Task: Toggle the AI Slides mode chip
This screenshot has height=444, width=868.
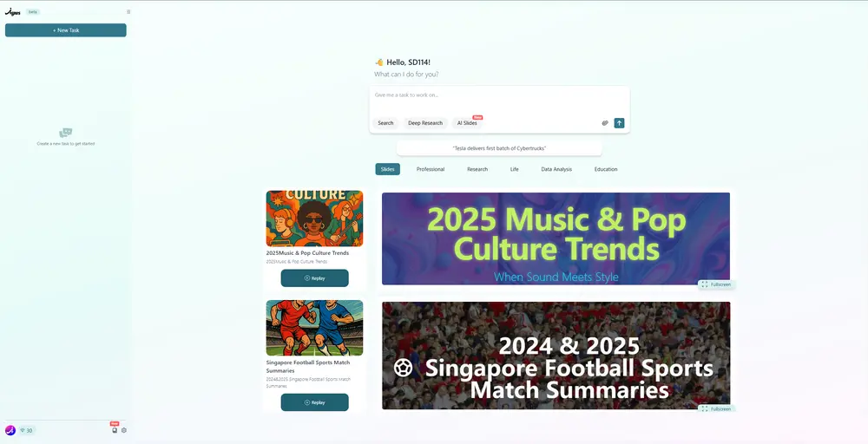Action: pos(467,123)
